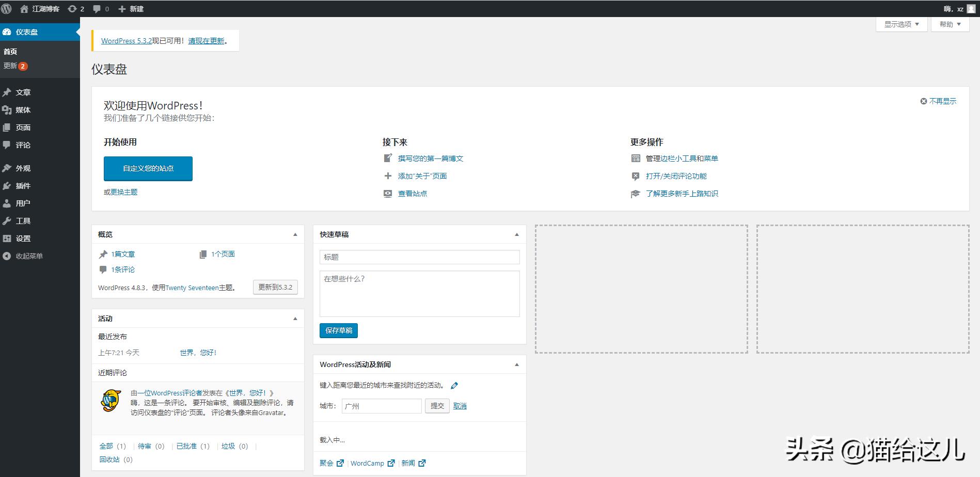Open the 帮助 dropdown

[949, 24]
